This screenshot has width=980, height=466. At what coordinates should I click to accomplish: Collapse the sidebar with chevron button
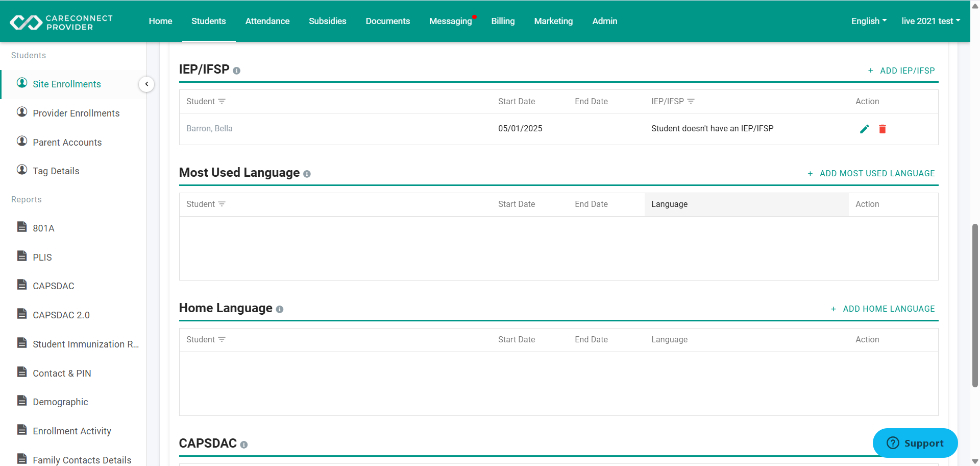(x=146, y=84)
